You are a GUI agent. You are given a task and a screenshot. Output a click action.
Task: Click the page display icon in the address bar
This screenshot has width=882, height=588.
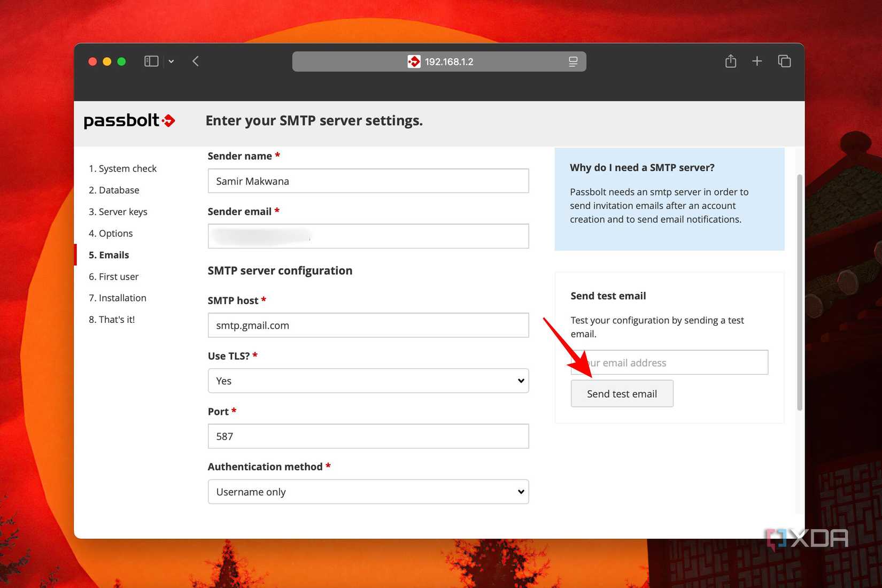point(572,61)
